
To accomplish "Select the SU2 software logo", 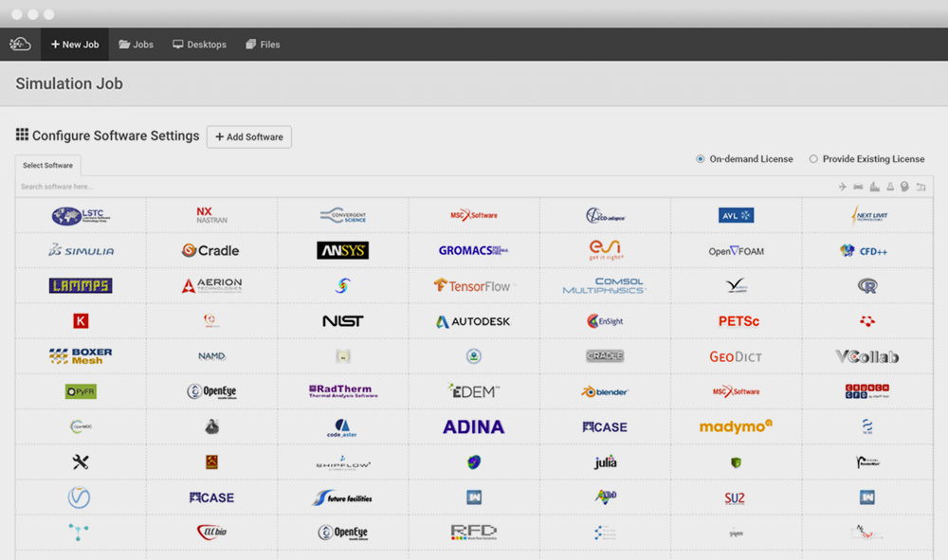I will [735, 497].
